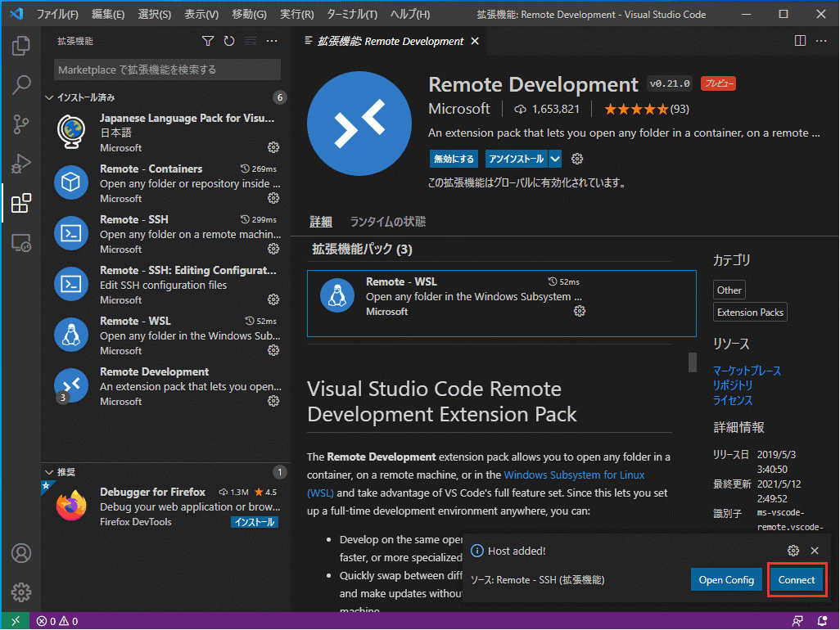Image resolution: width=840 pixels, height=630 pixels.
Task: Select Remote - SSH: Editing Configuration extension
Action: [167, 285]
